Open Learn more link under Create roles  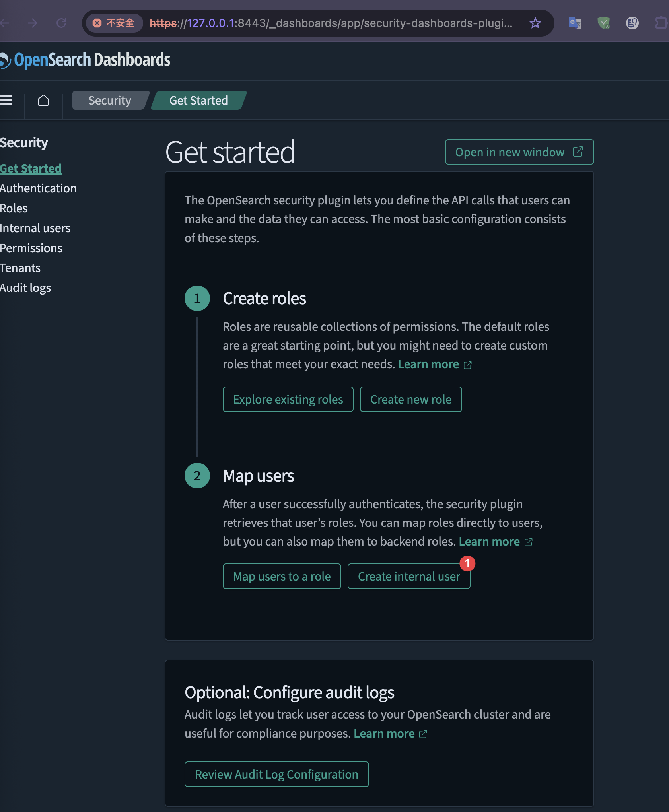click(434, 364)
